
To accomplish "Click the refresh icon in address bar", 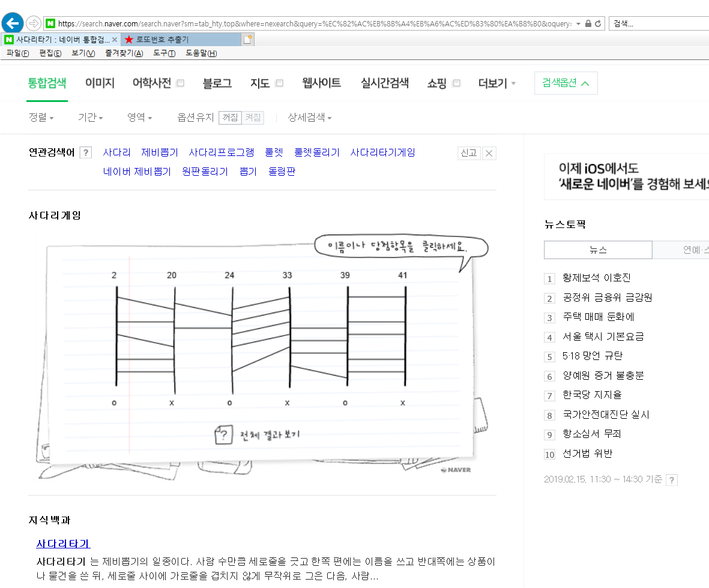I will tap(598, 23).
